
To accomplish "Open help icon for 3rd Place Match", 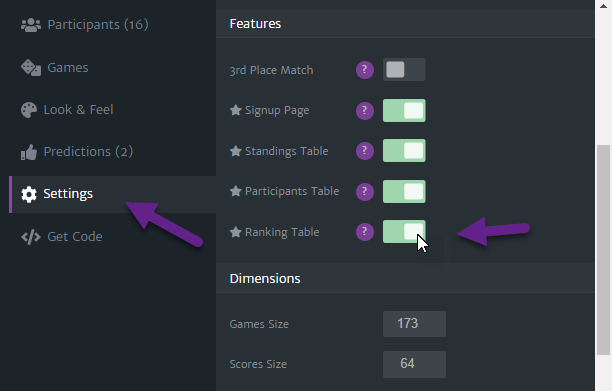I will [365, 70].
